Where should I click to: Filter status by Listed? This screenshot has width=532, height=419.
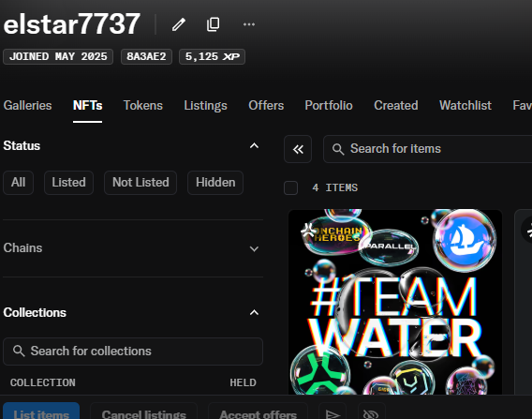pos(69,183)
